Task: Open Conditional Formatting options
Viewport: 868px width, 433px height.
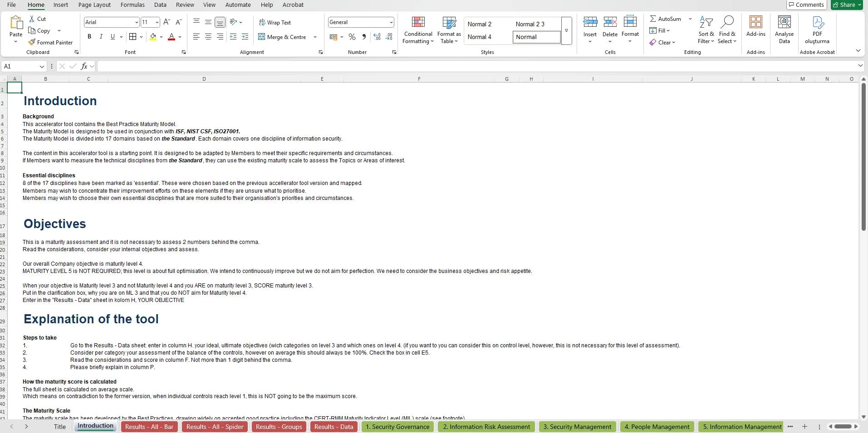Action: (x=417, y=30)
